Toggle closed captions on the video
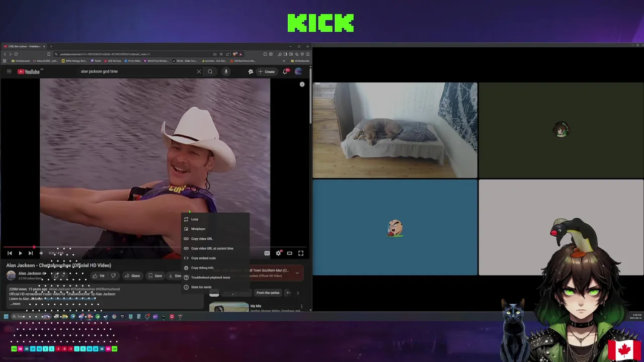The width and height of the screenshot is (644, 362). (267, 253)
